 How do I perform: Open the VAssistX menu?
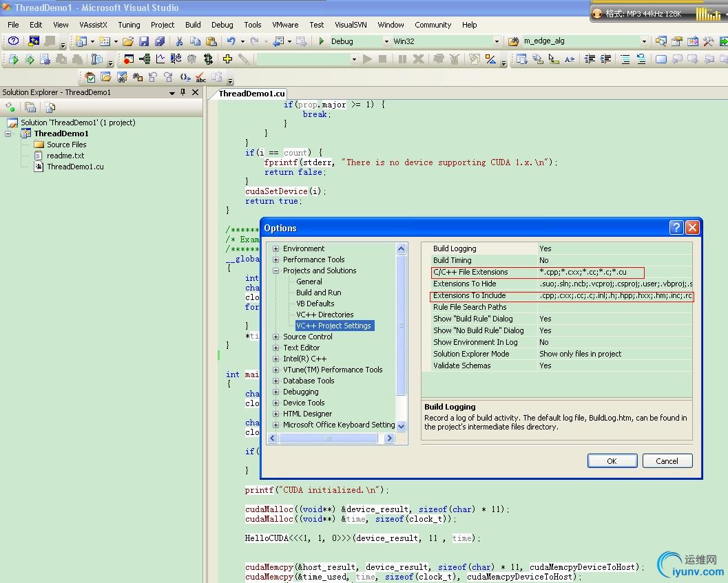point(93,25)
